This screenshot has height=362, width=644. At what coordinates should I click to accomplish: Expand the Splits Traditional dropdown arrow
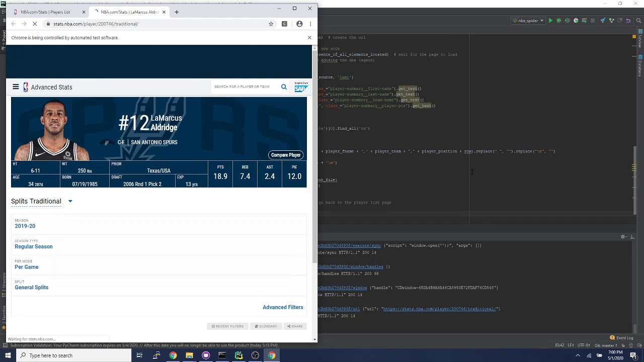click(x=70, y=201)
